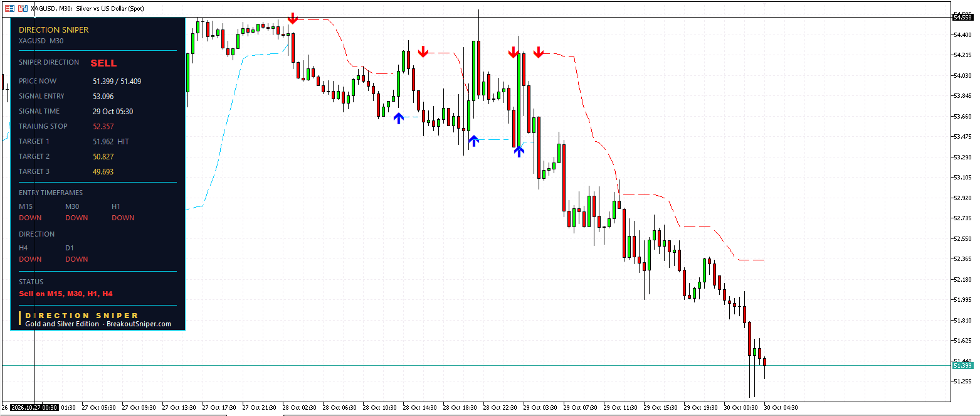Screen dimensions: 980x416
Task: Click the rightmost red sell arrow near 29 Oct 01:30
Action: coord(538,52)
